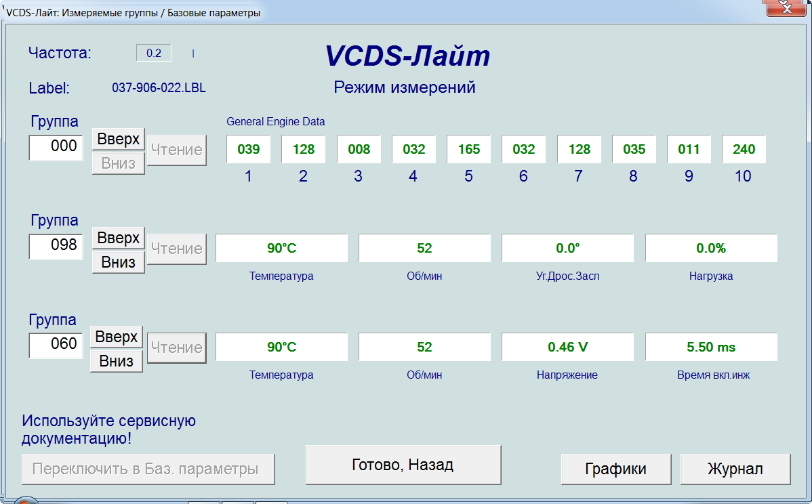Click Вниз for group 098

click(119, 262)
